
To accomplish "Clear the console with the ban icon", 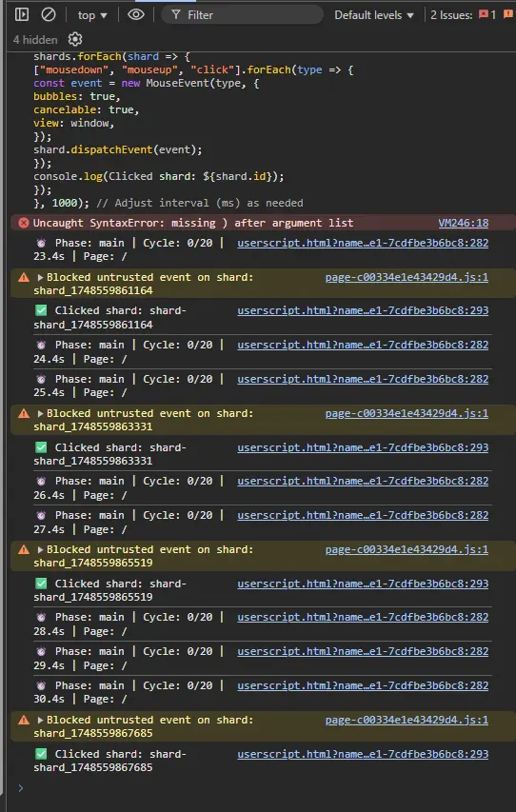I will [49, 14].
